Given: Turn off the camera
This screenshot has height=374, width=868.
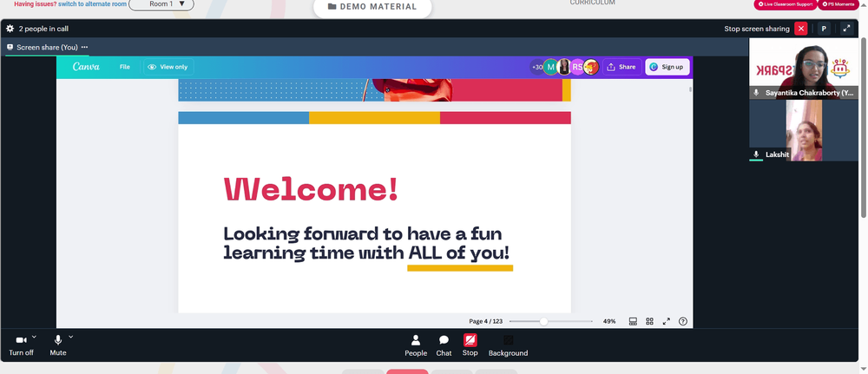Looking at the screenshot, I should coord(21,345).
